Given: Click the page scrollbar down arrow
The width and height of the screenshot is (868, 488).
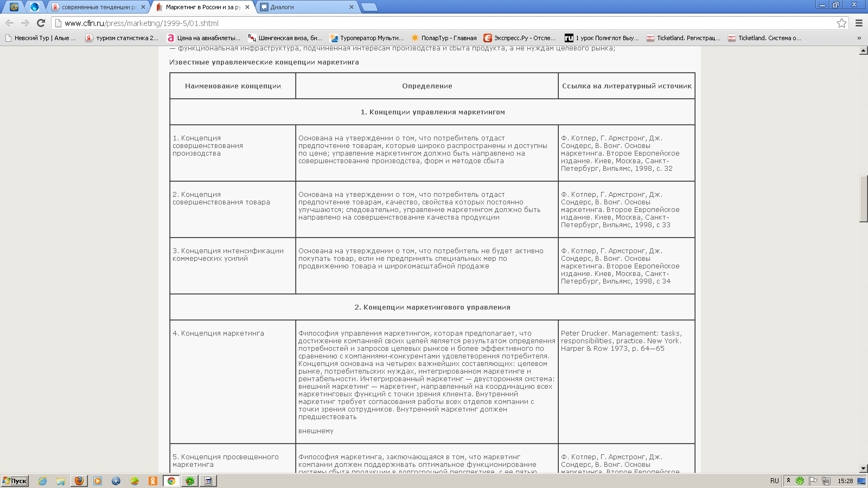Looking at the screenshot, I should (863, 468).
